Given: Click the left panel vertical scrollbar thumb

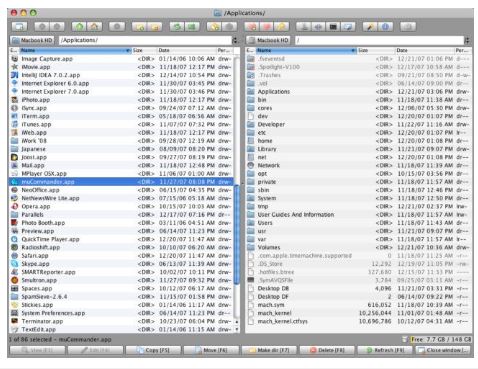Looking at the screenshot, I should (237, 234).
